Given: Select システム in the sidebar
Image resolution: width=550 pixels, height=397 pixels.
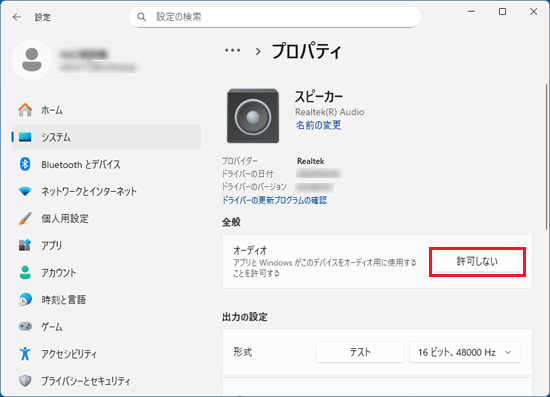Looking at the screenshot, I should [x=106, y=137].
